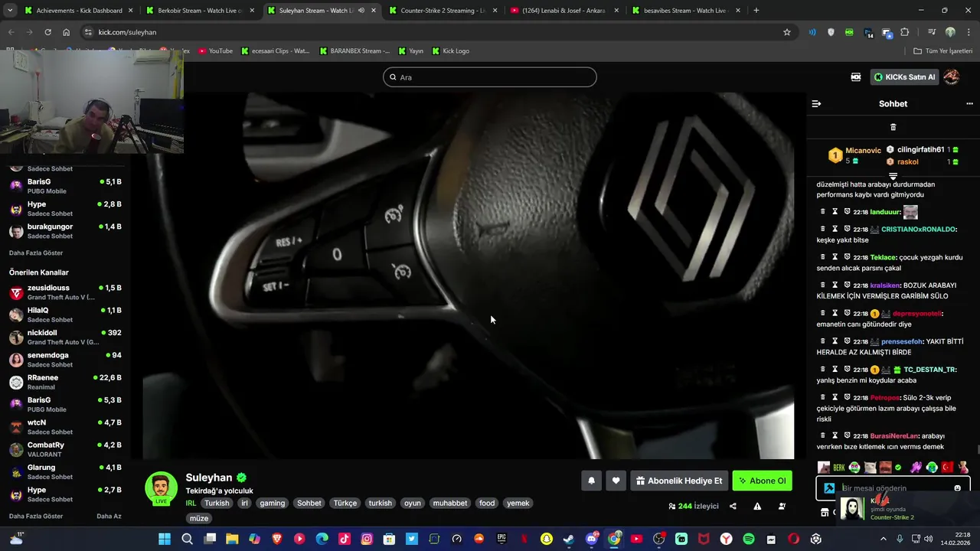
Task: Select the gaming tag
Action: coord(272,503)
